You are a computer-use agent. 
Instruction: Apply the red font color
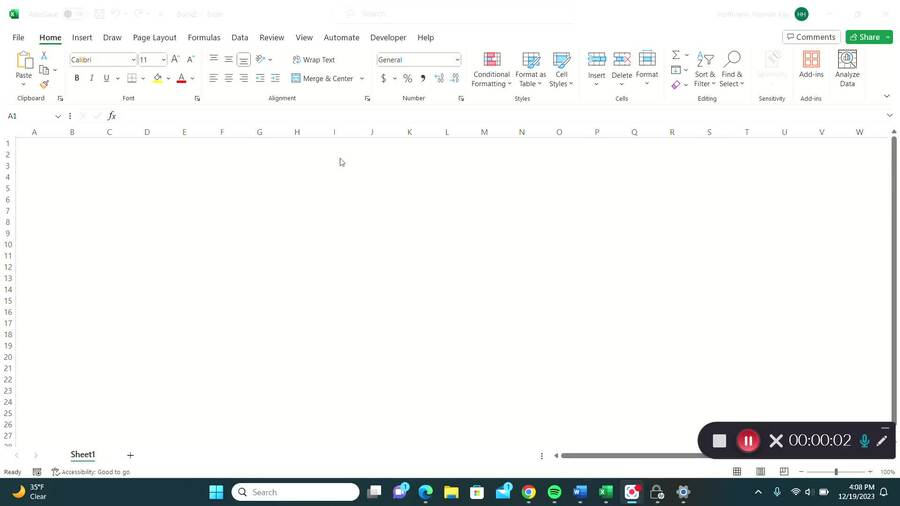(181, 78)
